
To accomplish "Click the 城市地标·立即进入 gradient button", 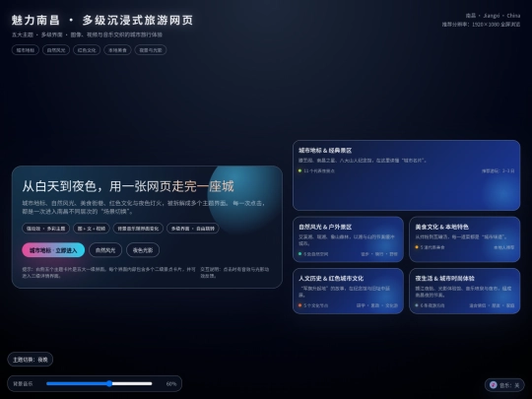I will pos(53,250).
